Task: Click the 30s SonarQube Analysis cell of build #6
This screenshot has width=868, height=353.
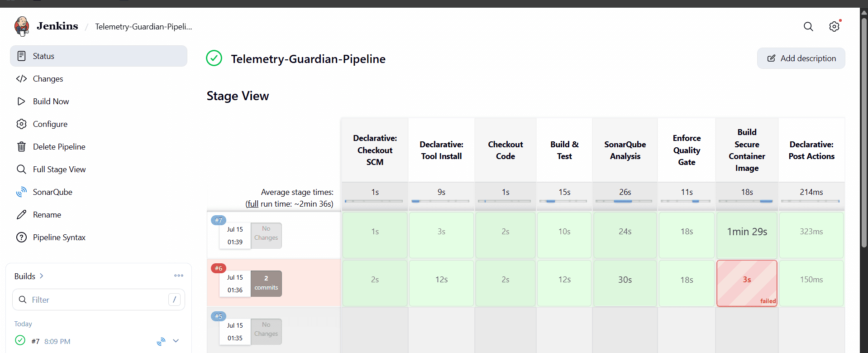Action: (x=625, y=283)
